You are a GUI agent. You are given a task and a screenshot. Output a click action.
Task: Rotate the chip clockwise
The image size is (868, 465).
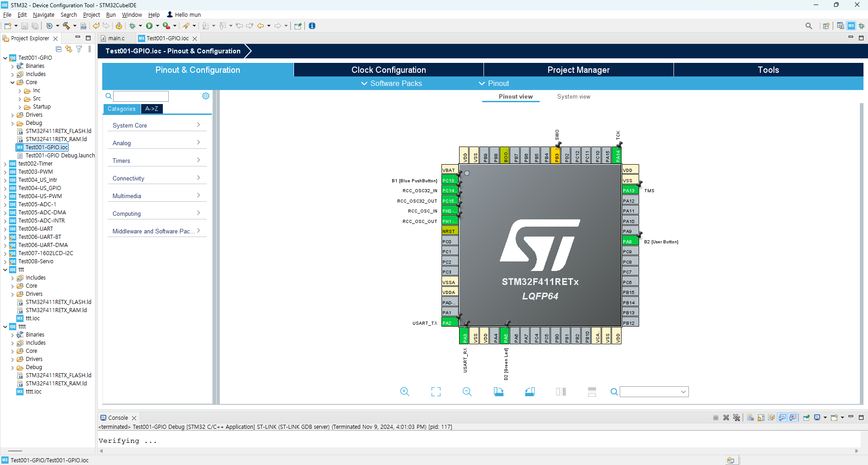click(498, 392)
